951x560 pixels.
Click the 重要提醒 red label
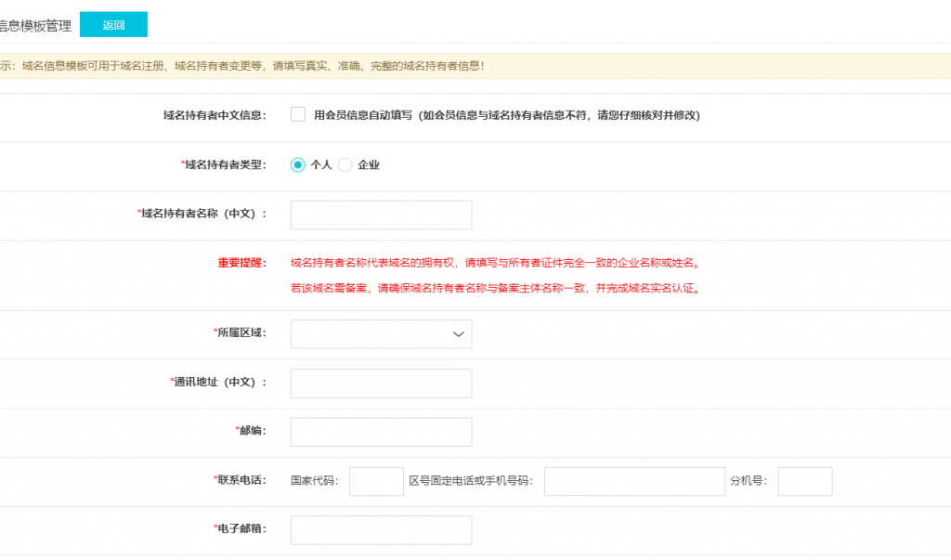(x=242, y=263)
